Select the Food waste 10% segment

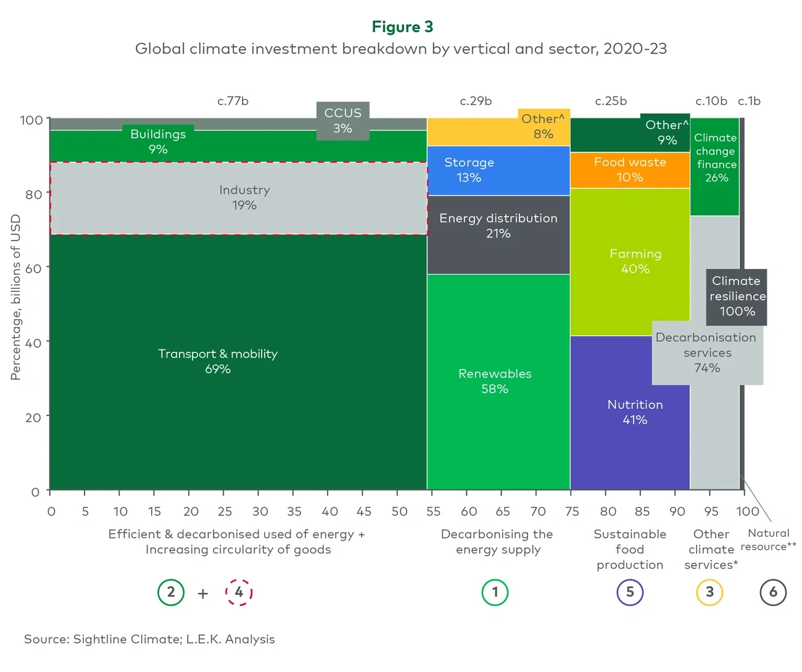pos(630,170)
